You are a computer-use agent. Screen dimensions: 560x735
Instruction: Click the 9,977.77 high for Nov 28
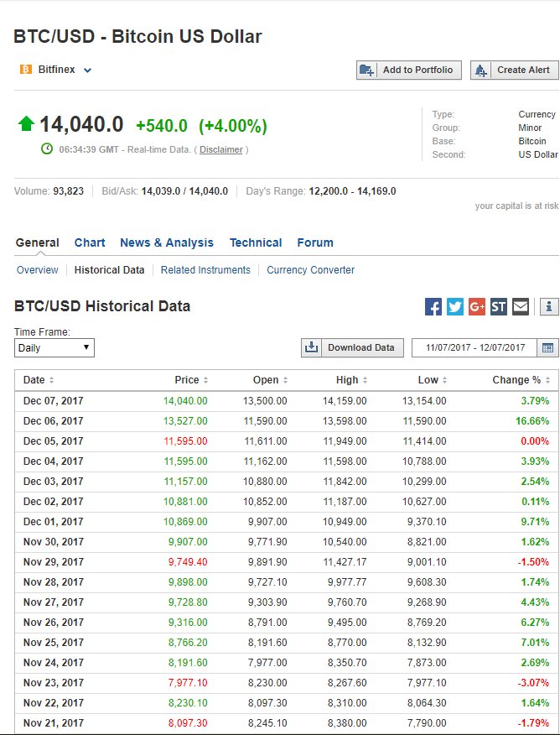[347, 582]
